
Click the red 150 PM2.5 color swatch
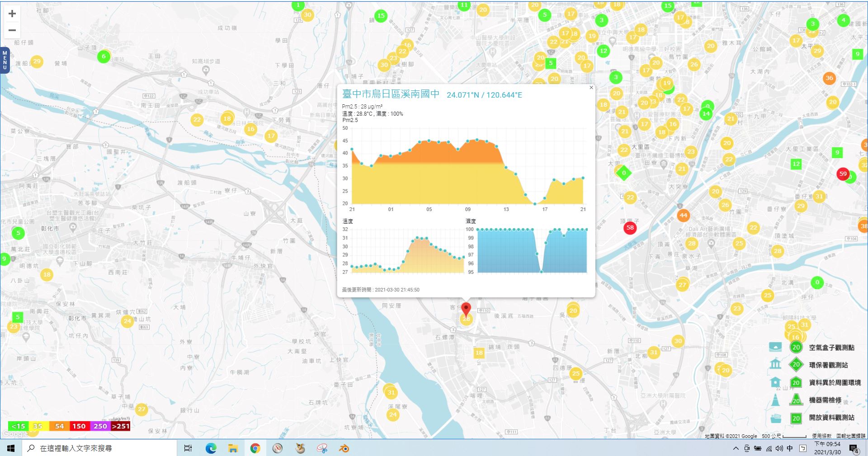coord(80,426)
